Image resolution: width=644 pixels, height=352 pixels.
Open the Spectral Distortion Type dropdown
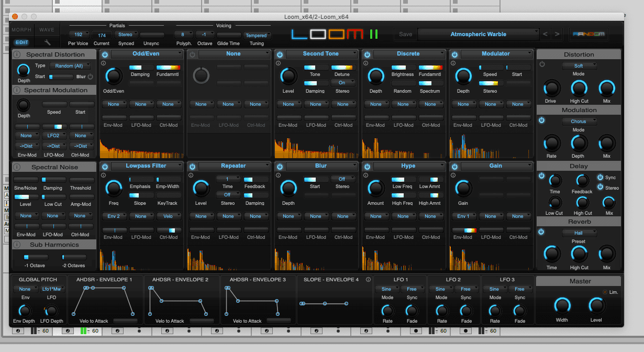tap(70, 66)
